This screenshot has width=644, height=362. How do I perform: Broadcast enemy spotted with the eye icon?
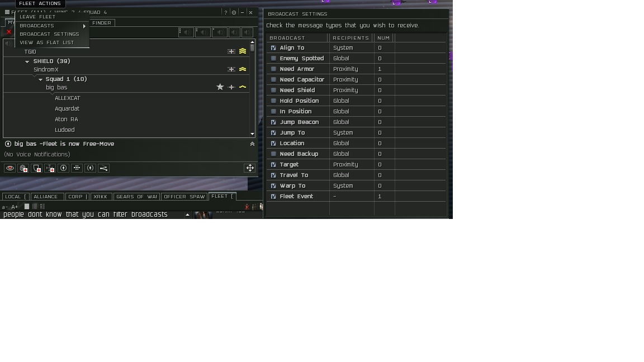[10, 168]
